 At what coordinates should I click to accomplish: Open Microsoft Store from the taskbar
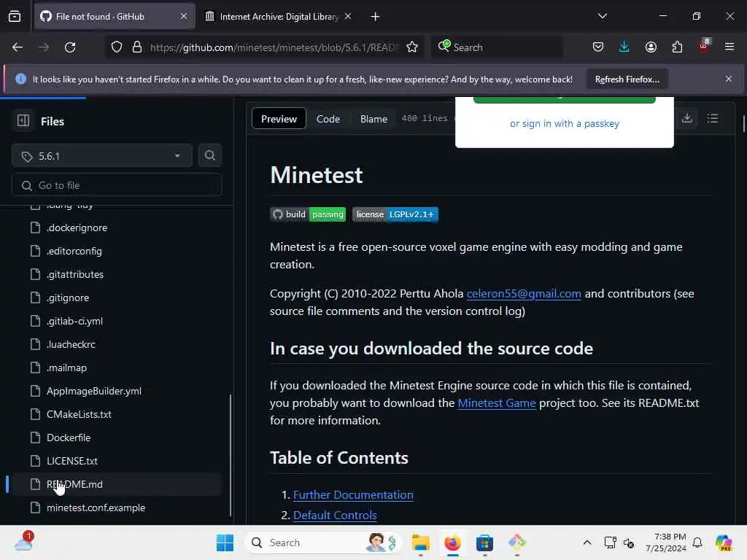pos(484,542)
